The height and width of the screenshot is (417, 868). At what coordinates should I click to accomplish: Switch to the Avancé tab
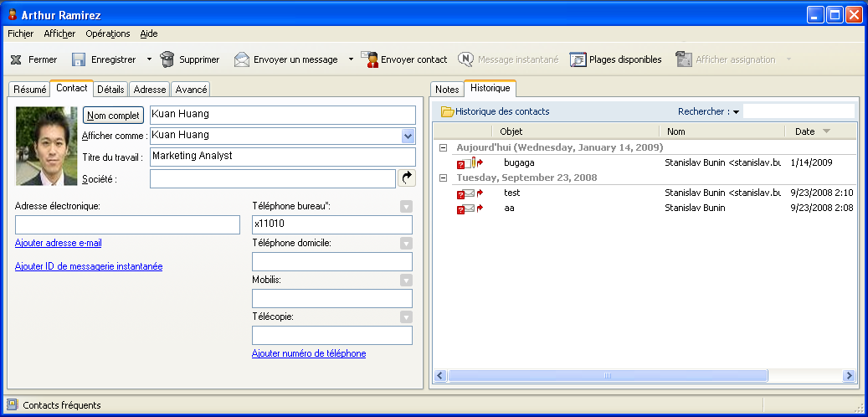coord(191,89)
